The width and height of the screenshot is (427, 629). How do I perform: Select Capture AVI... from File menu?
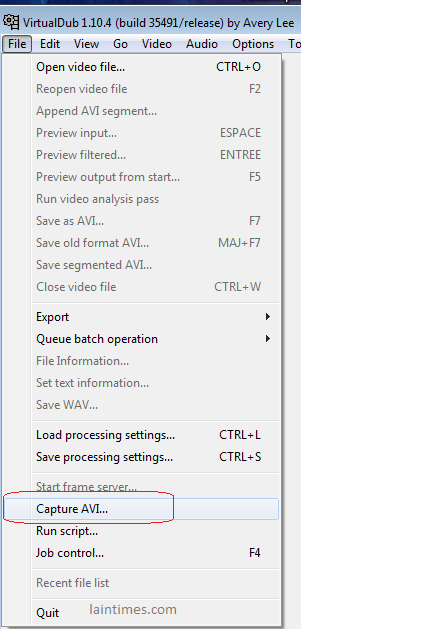tap(141, 509)
